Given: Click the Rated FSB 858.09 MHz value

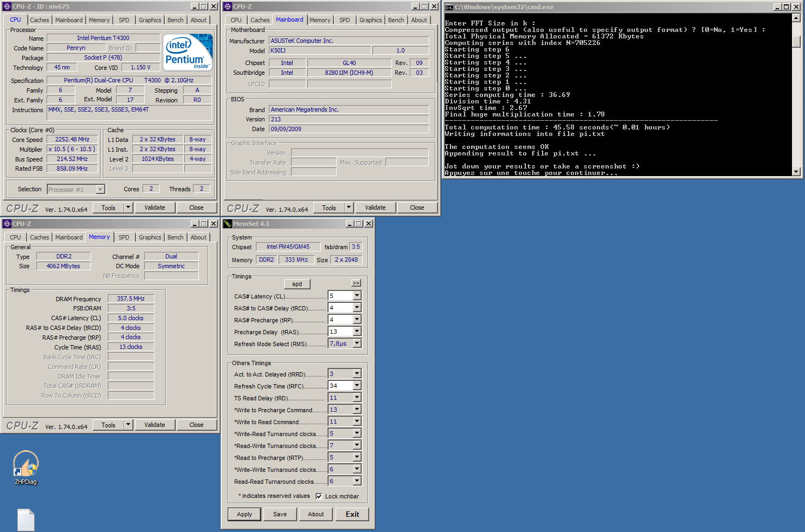Looking at the screenshot, I should 72,168.
